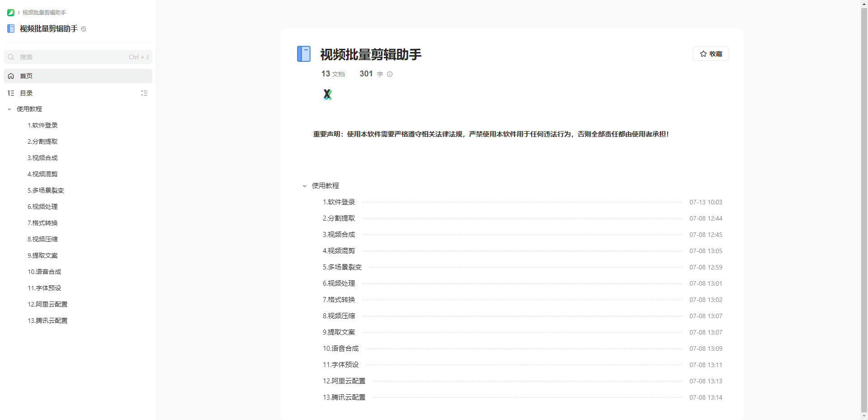Image resolution: width=868 pixels, height=420 pixels.
Task: Click the info icon beside 301 字
Action: pos(390,74)
